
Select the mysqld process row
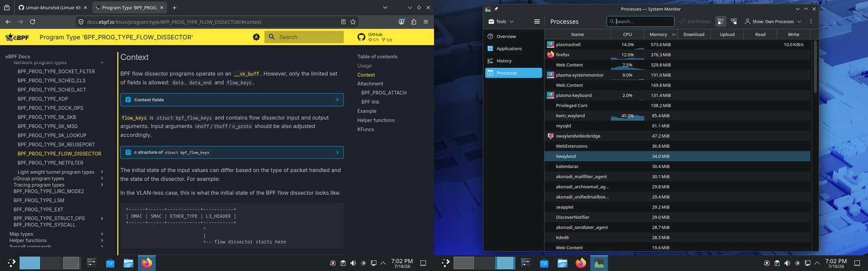[677, 126]
